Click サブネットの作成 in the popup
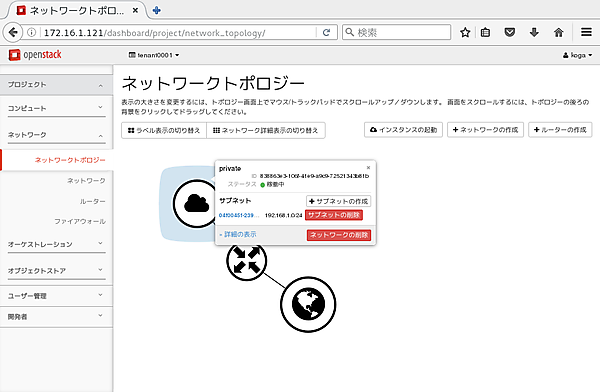600x392 pixels. pos(338,201)
